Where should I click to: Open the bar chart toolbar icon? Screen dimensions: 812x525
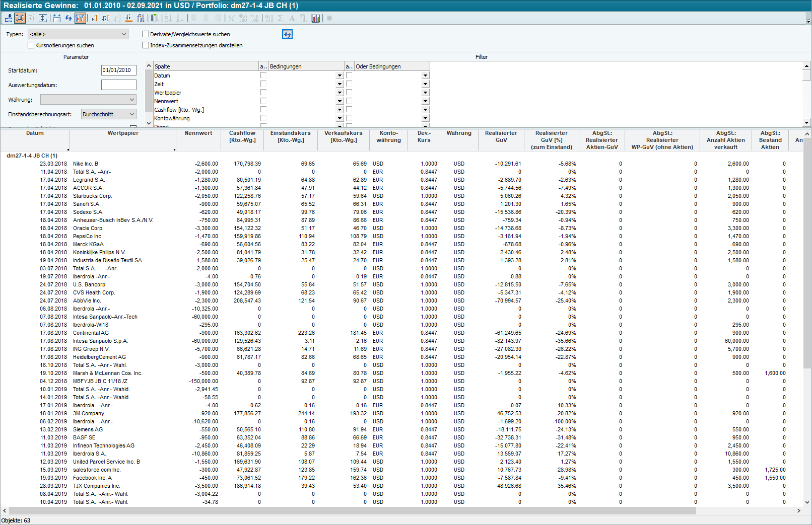[x=316, y=18]
